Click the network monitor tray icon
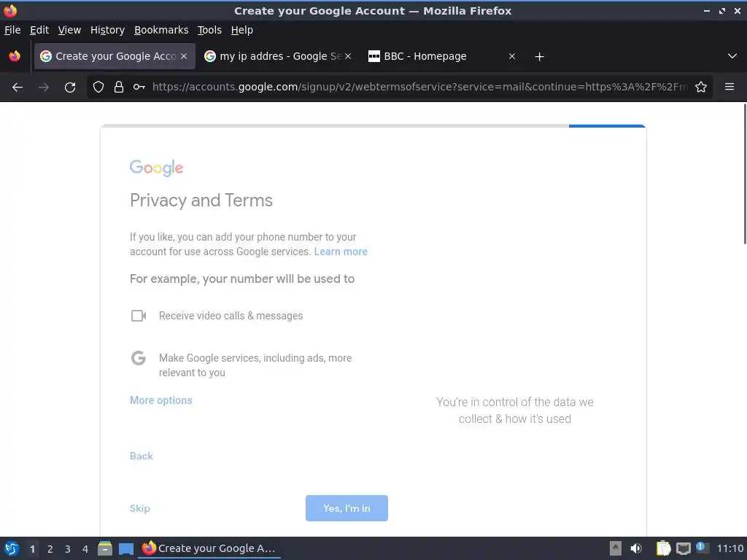747x560 pixels. pyautogui.click(x=683, y=548)
